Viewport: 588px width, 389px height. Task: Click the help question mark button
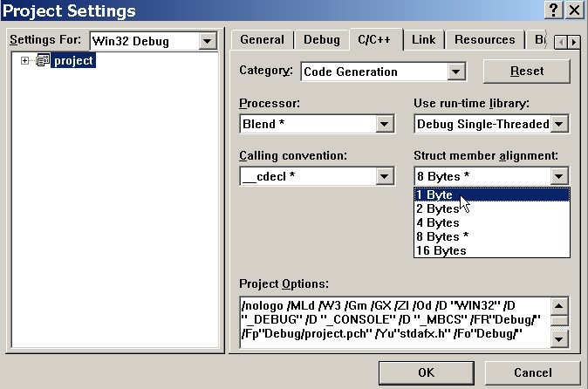click(x=554, y=10)
